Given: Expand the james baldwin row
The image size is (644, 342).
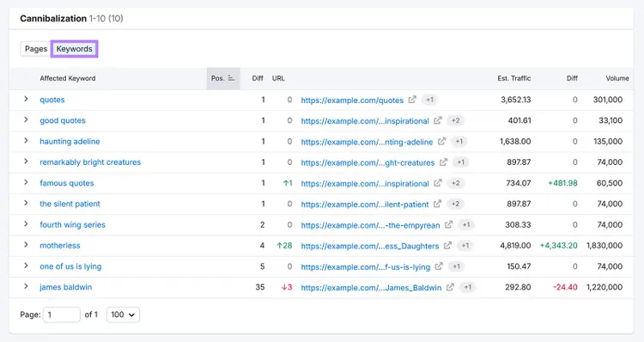Looking at the screenshot, I should (x=26, y=286).
